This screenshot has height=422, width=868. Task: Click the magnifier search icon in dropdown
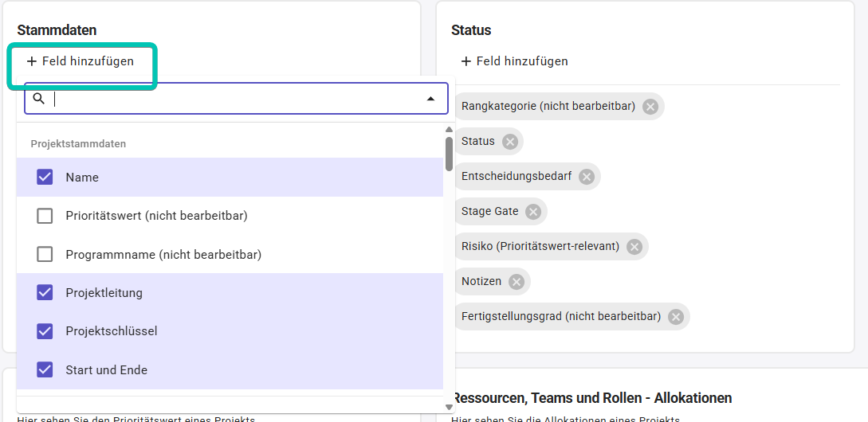click(38, 99)
